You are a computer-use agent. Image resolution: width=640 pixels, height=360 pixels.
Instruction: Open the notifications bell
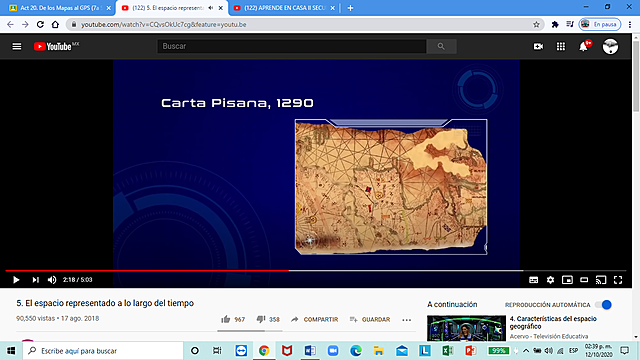[x=584, y=47]
